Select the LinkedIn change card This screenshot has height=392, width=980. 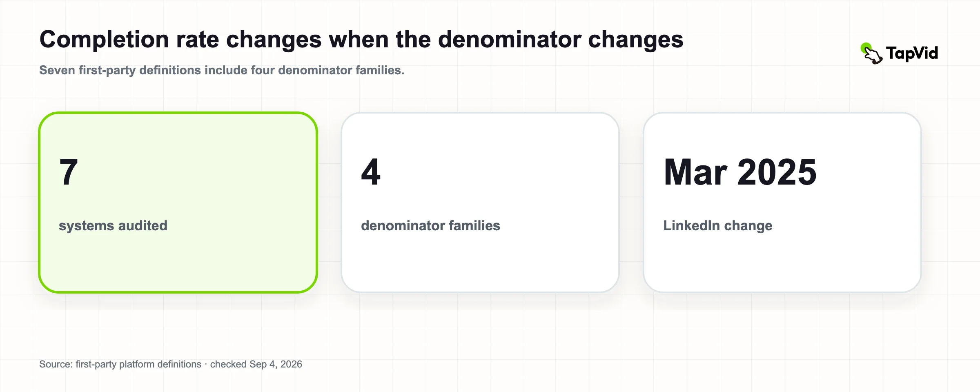click(x=782, y=203)
